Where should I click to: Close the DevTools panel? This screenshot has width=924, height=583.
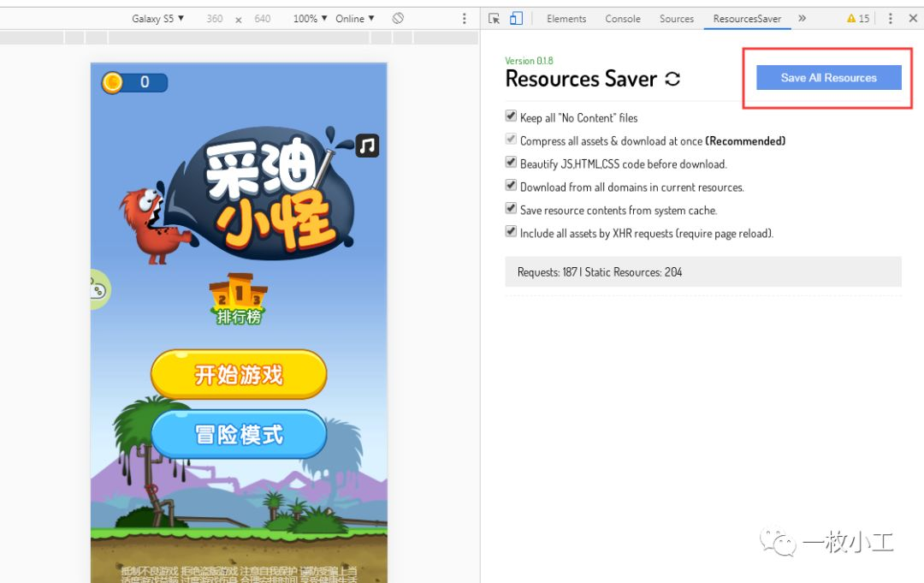(x=913, y=18)
